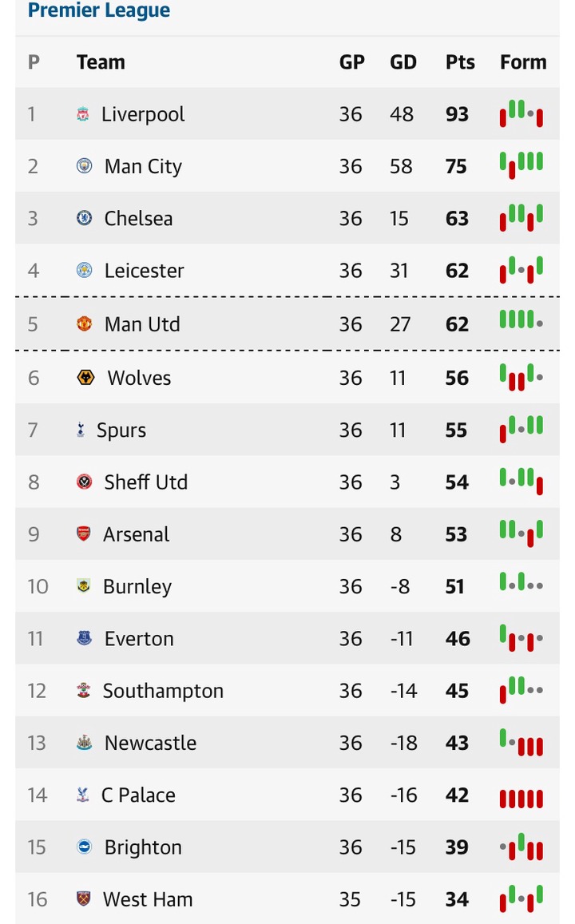Viewport: 575px width, 924px height.
Task: Click the Everton crest icon
Action: point(84,638)
